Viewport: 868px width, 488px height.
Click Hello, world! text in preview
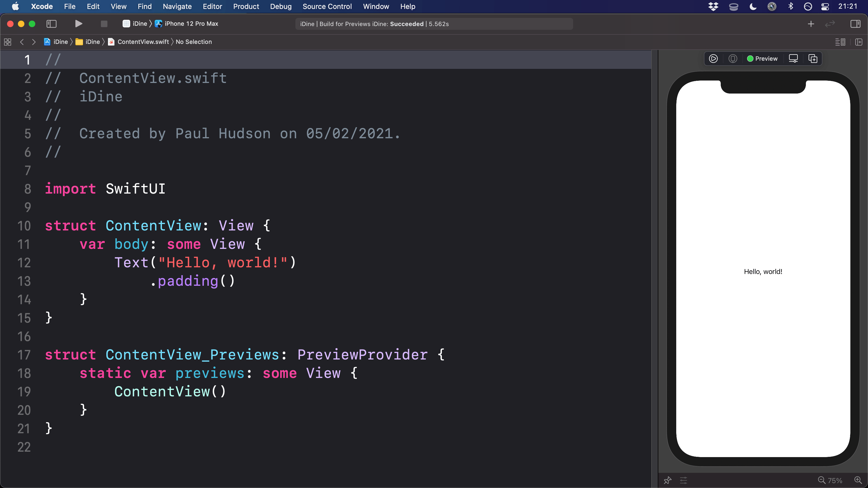click(x=763, y=271)
